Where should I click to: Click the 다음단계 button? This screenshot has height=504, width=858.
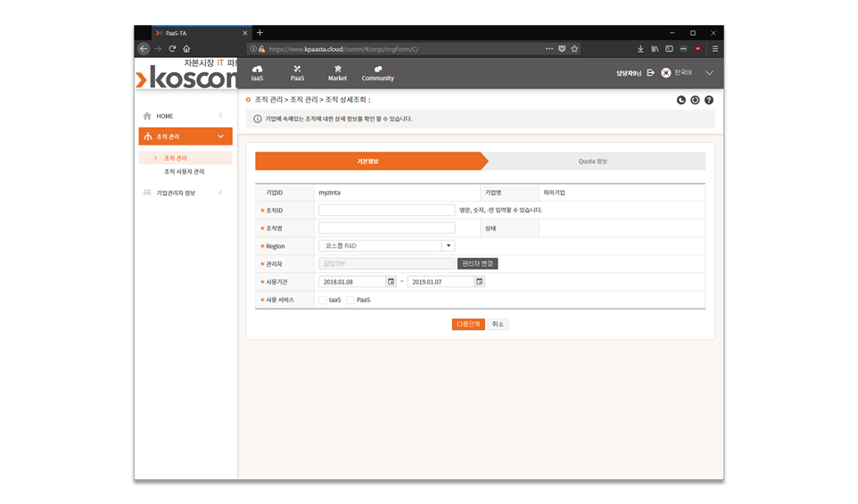click(468, 325)
